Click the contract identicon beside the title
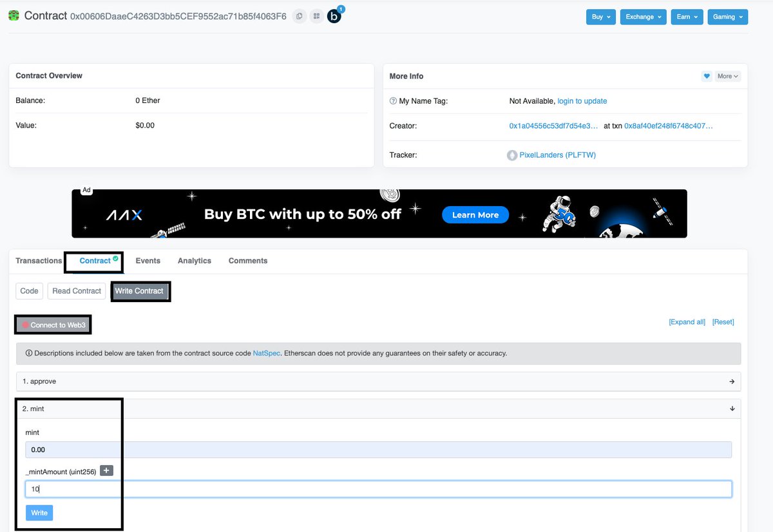Screen dimensions: 773x532 (14, 16)
